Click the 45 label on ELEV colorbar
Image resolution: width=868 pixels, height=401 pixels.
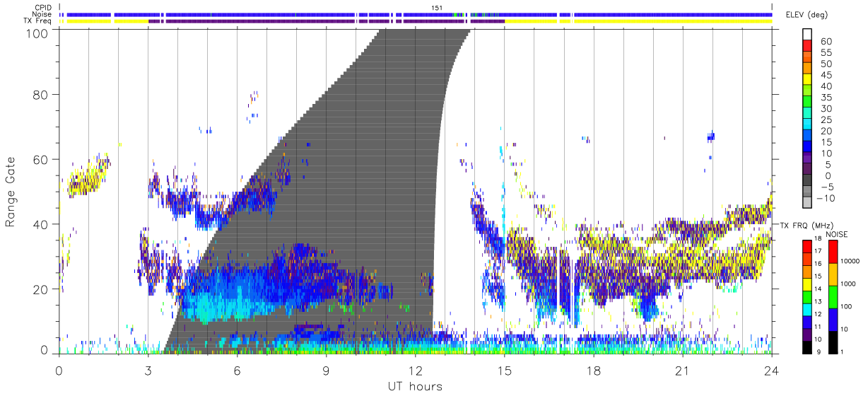[x=825, y=75]
